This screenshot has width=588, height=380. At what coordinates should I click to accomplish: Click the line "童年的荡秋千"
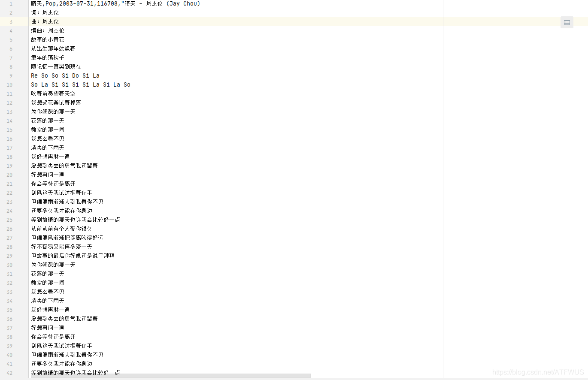[x=48, y=57]
